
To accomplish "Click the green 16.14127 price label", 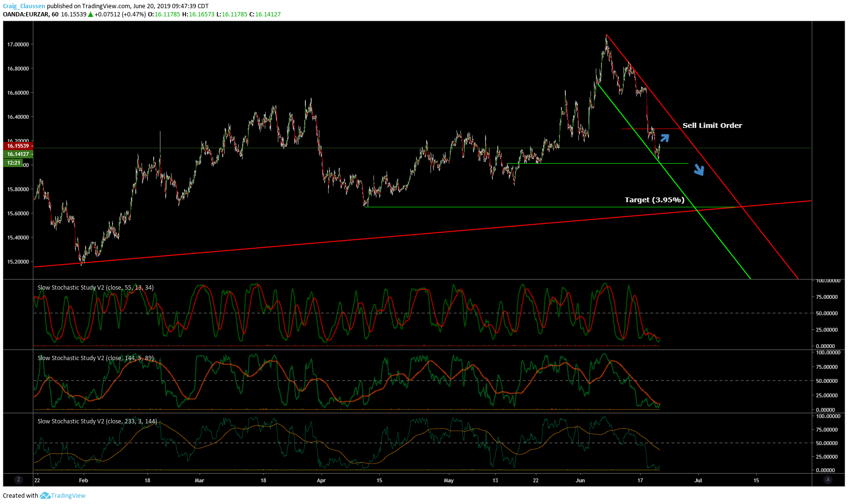I will click(x=18, y=154).
